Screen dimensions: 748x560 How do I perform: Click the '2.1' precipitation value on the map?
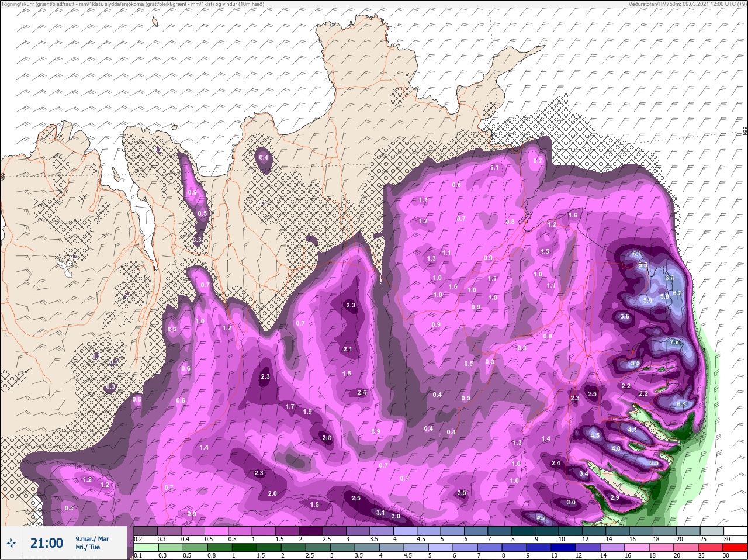[348, 350]
